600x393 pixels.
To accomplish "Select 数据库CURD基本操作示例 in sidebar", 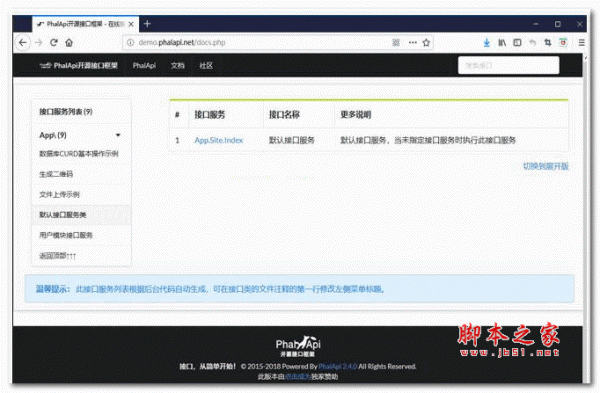I will click(79, 154).
